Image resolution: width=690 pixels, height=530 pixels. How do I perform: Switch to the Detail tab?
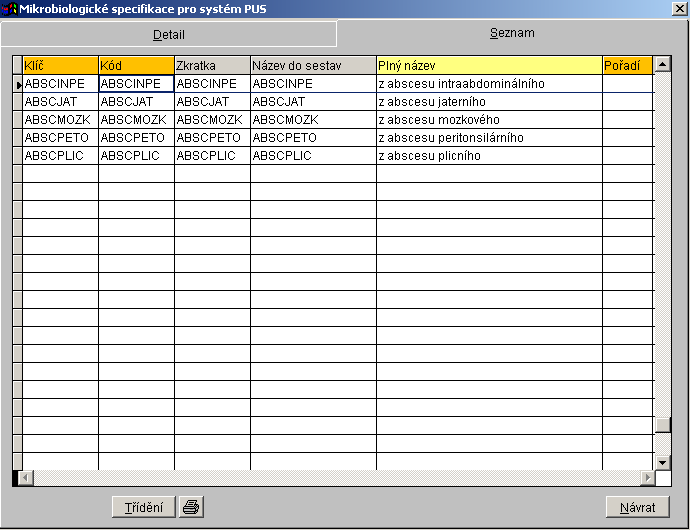(168, 34)
